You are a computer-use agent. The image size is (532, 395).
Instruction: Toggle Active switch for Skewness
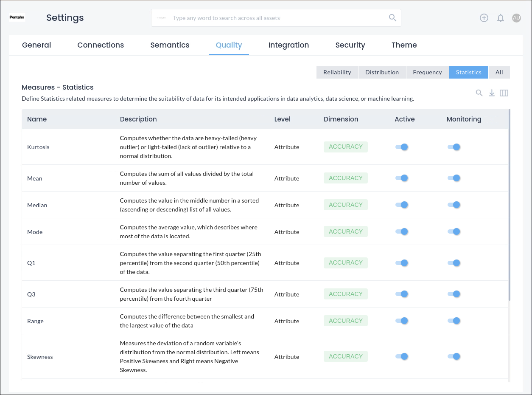point(401,356)
